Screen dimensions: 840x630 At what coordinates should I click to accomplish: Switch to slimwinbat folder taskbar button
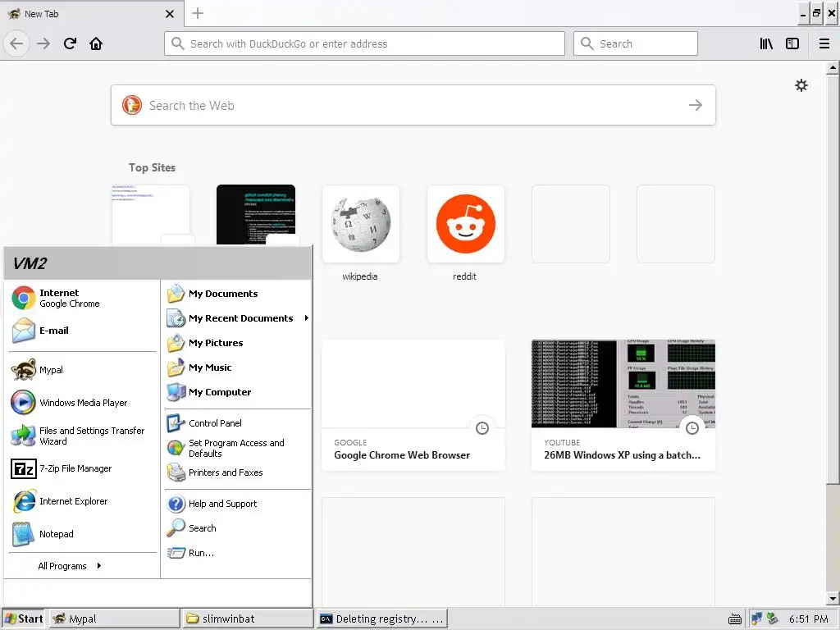tap(247, 619)
